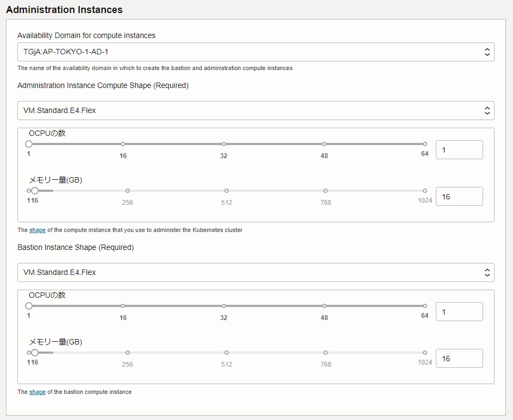Set Bastion OCPU slider to 32 mark

point(224,306)
